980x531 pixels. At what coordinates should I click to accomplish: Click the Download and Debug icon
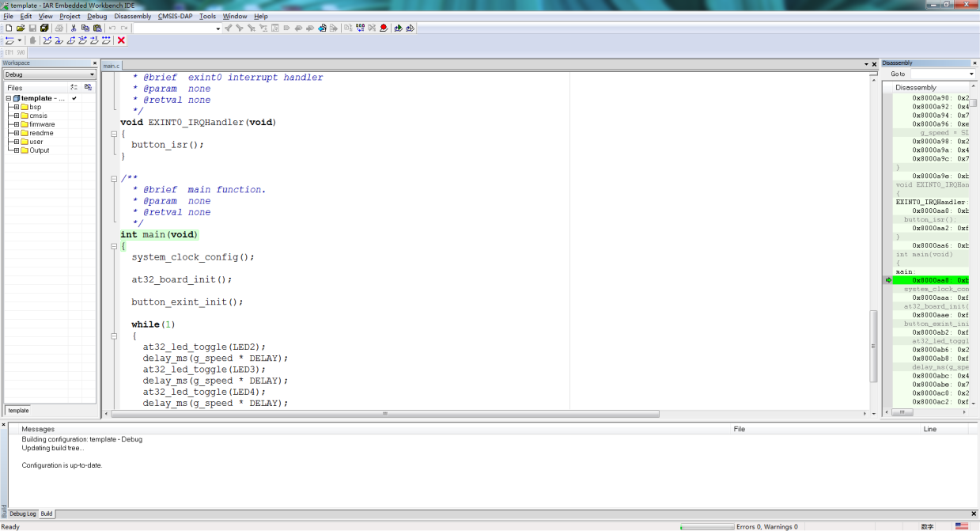click(398, 28)
